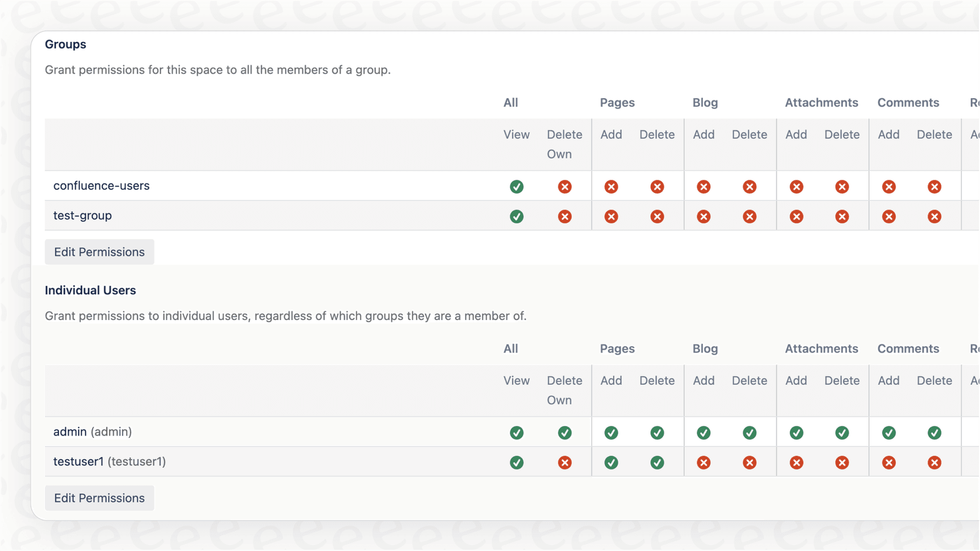Toggle Comments Delete for testuser1
The height and width of the screenshot is (551, 980).
pyautogui.click(x=935, y=462)
